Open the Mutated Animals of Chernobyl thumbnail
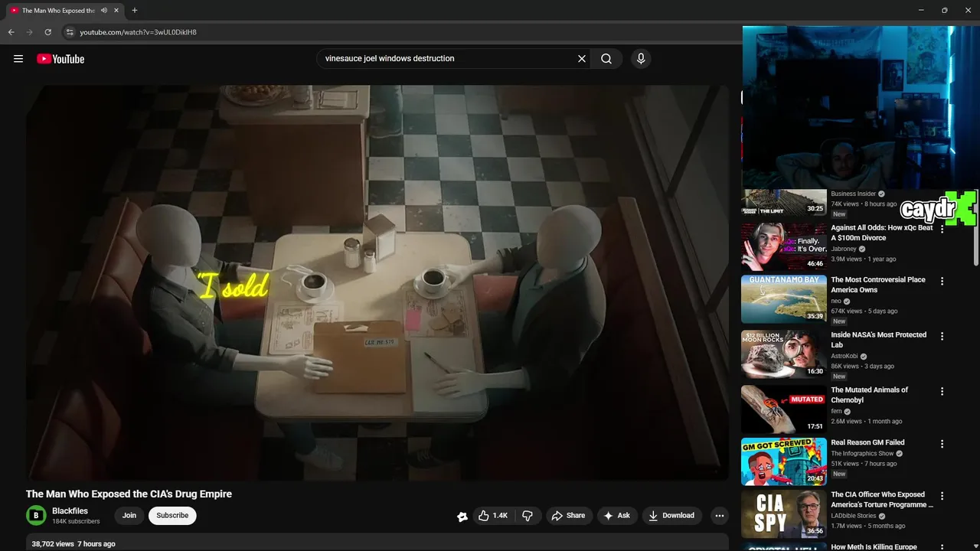 pyautogui.click(x=784, y=409)
